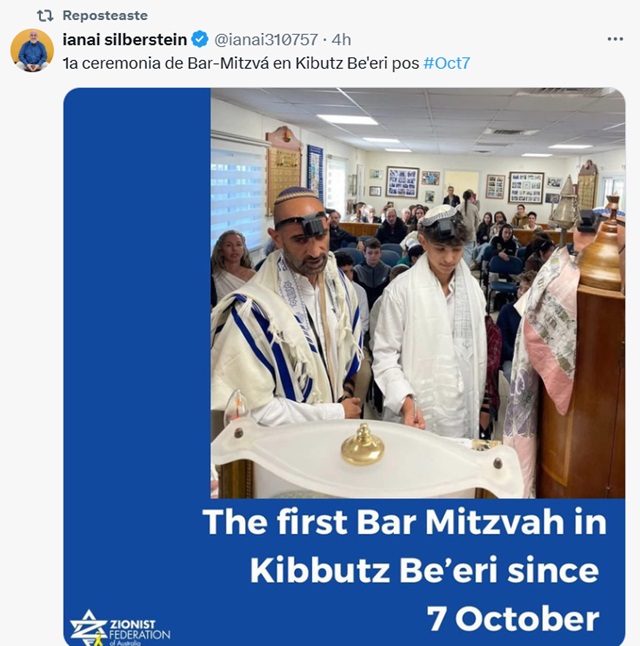Image resolution: width=640 pixels, height=646 pixels.
Task: Click the golden ornament on the lectern
Action: (x=362, y=444)
